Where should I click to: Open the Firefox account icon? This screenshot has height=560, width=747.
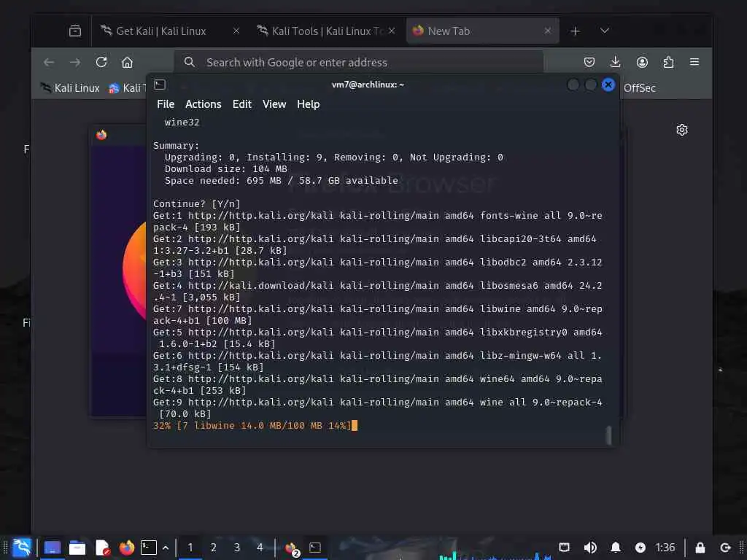tap(642, 63)
